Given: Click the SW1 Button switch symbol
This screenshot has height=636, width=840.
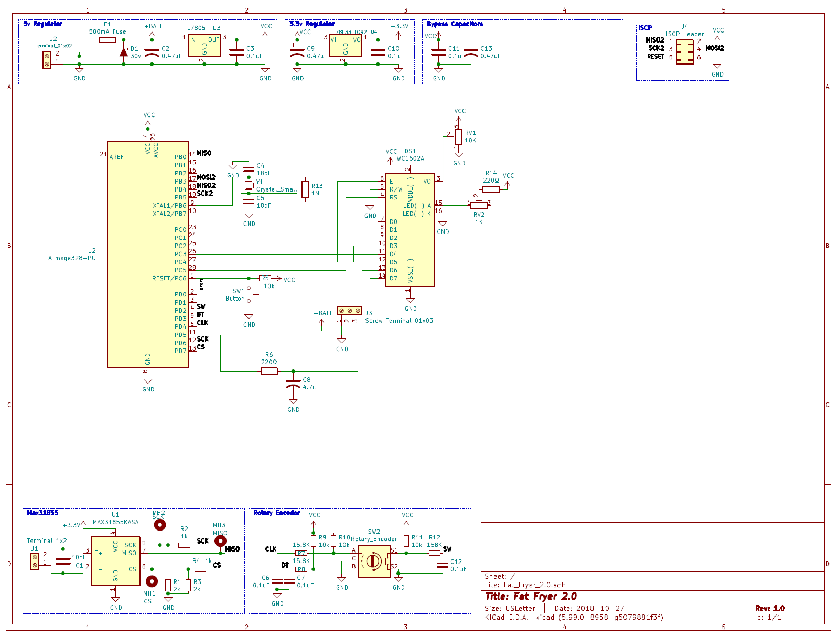Looking at the screenshot, I should point(251,294).
